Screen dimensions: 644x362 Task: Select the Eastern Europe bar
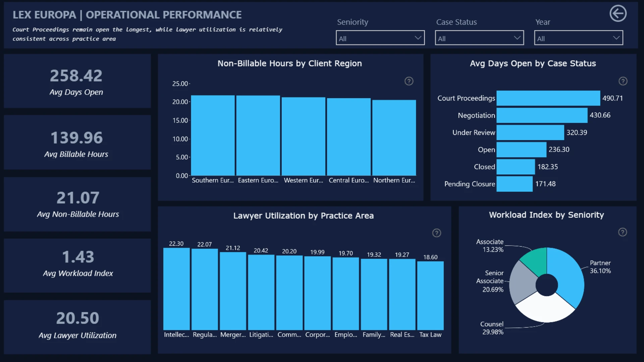tap(258, 135)
